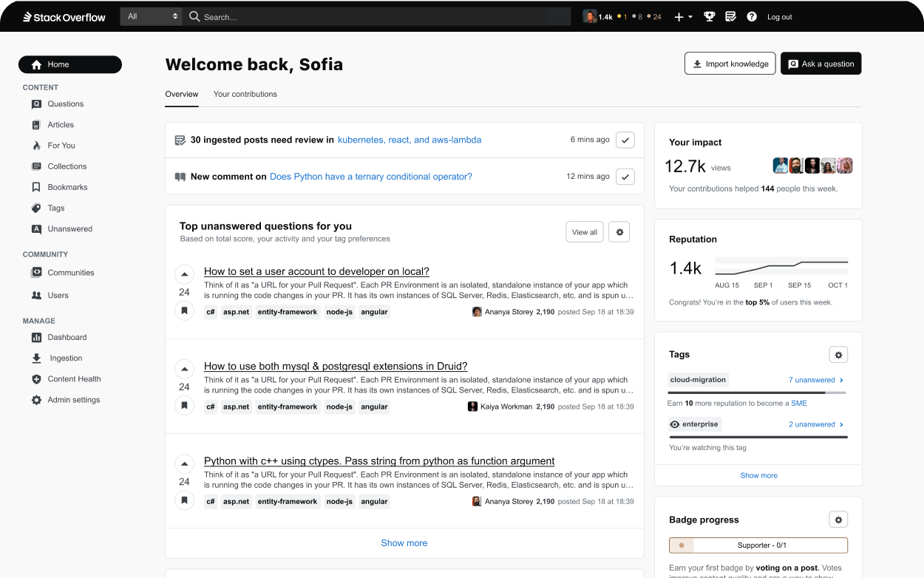Click the Ask a question button
Screen dimensions: 924x578
tap(821, 64)
